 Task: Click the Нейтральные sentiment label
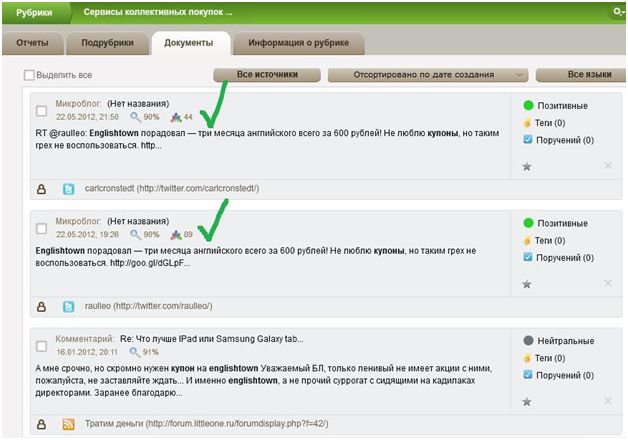click(x=566, y=341)
